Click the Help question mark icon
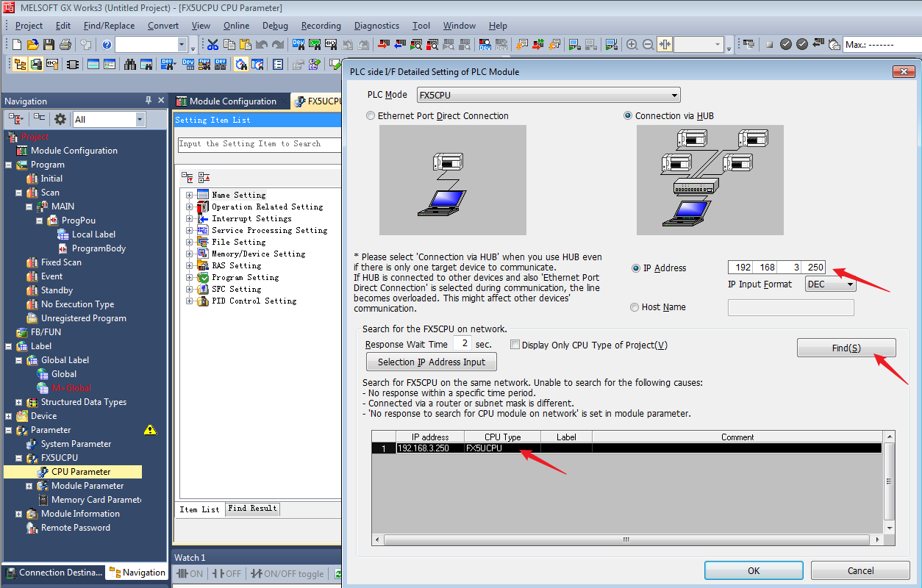The height and width of the screenshot is (588, 922). [107, 45]
